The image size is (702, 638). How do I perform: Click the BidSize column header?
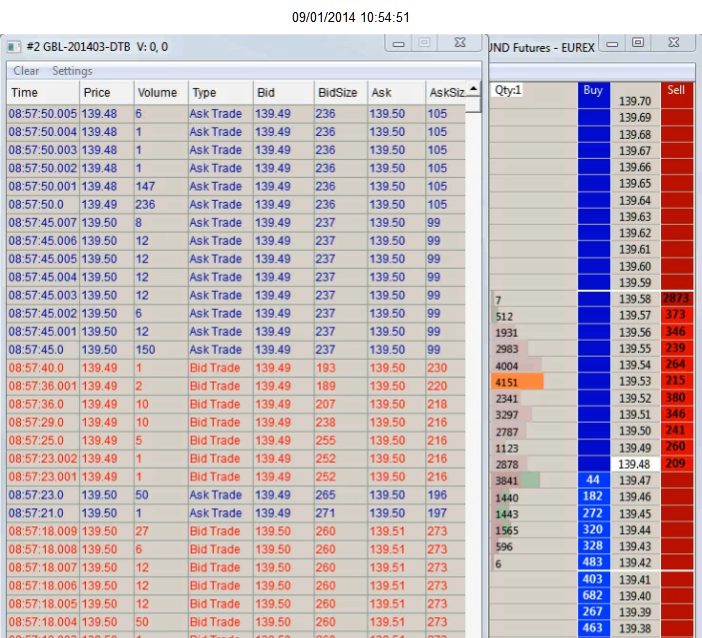[x=341, y=93]
